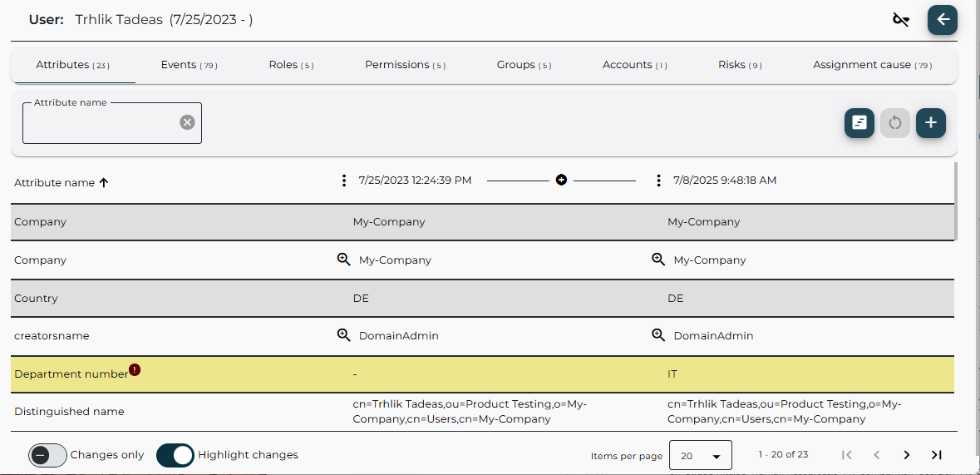This screenshot has height=475, width=980.
Task: Open the Risks tab
Action: 740,65
